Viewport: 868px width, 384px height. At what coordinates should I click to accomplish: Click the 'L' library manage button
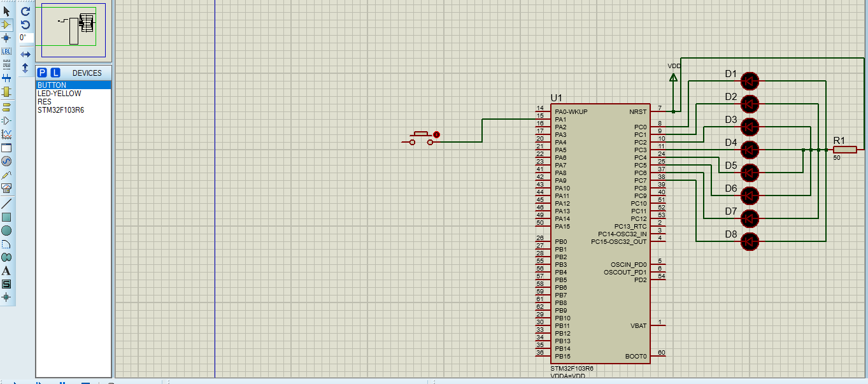pyautogui.click(x=55, y=73)
